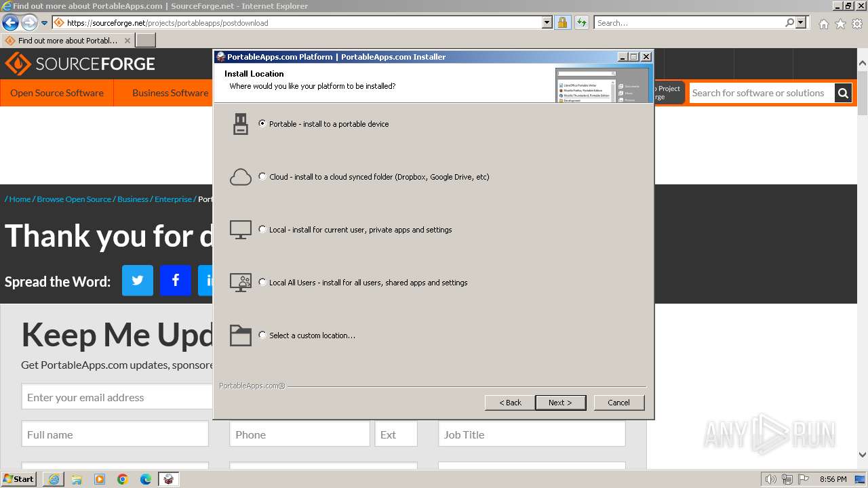Follow the Business breadcrumb link
This screenshot has width=868, height=488.
click(133, 199)
